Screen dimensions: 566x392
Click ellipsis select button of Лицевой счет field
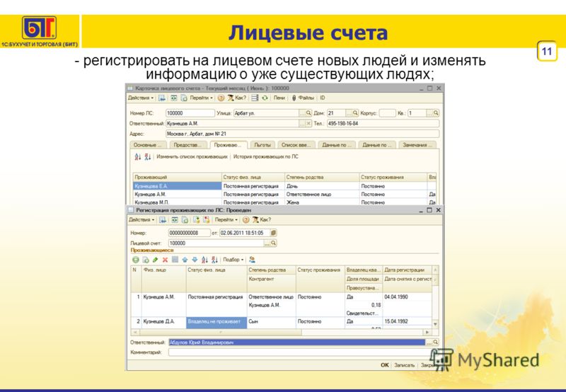(x=267, y=243)
